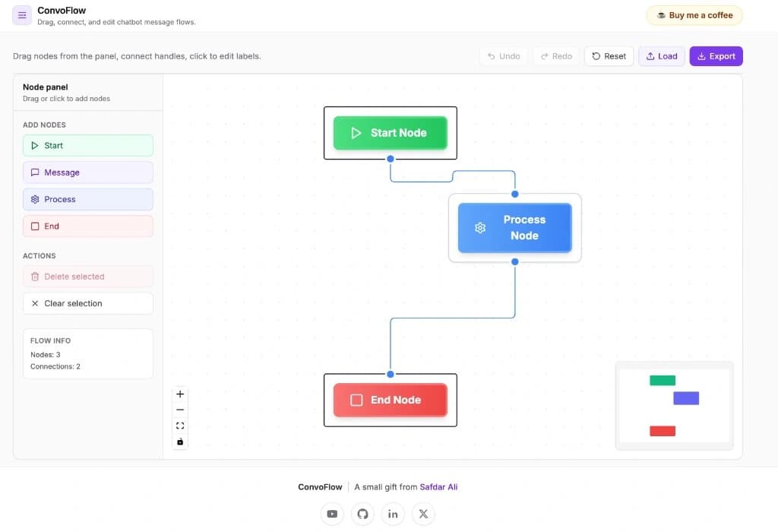Add a Message node from the panel
778x532 pixels.
(x=88, y=173)
